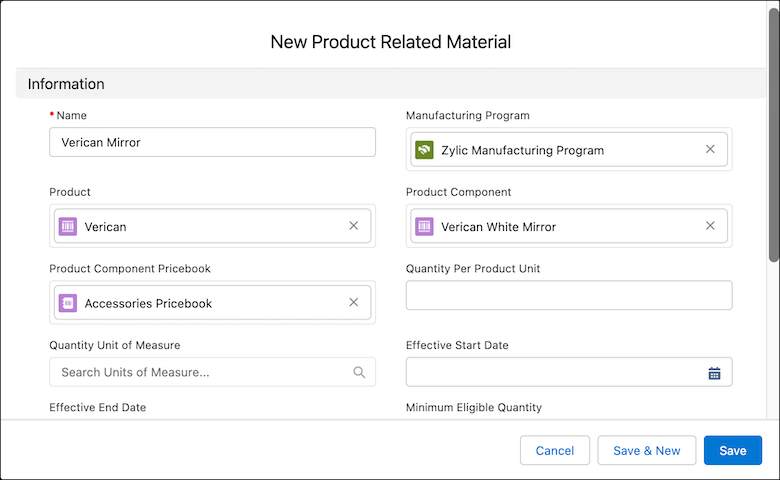The width and height of the screenshot is (780, 480).
Task: Click the Verican White Mirror product icon
Action: (424, 226)
